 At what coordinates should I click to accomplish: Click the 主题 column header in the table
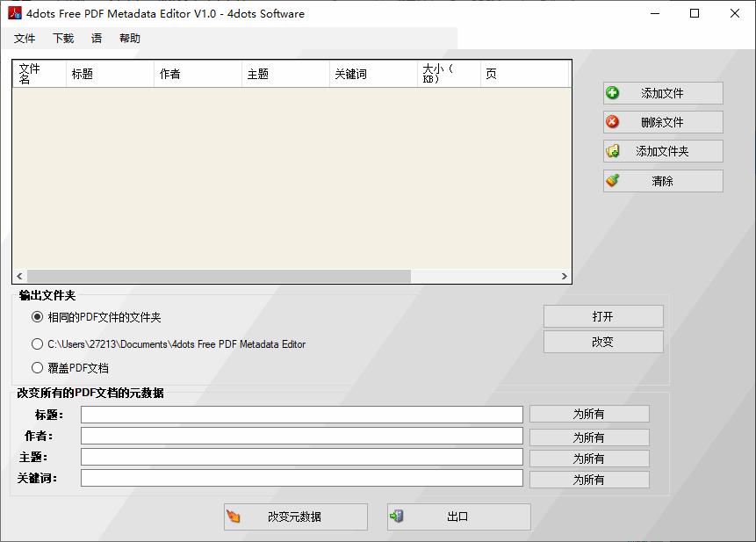point(285,74)
